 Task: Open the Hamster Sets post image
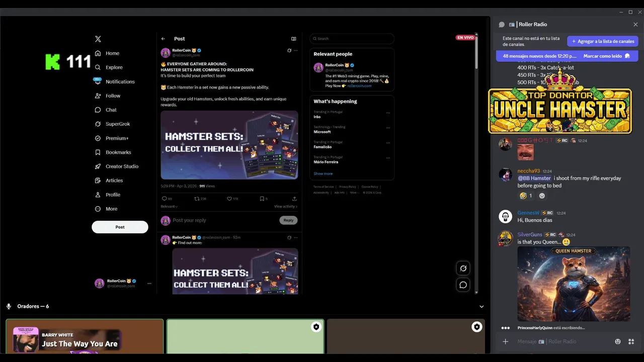[x=229, y=145]
